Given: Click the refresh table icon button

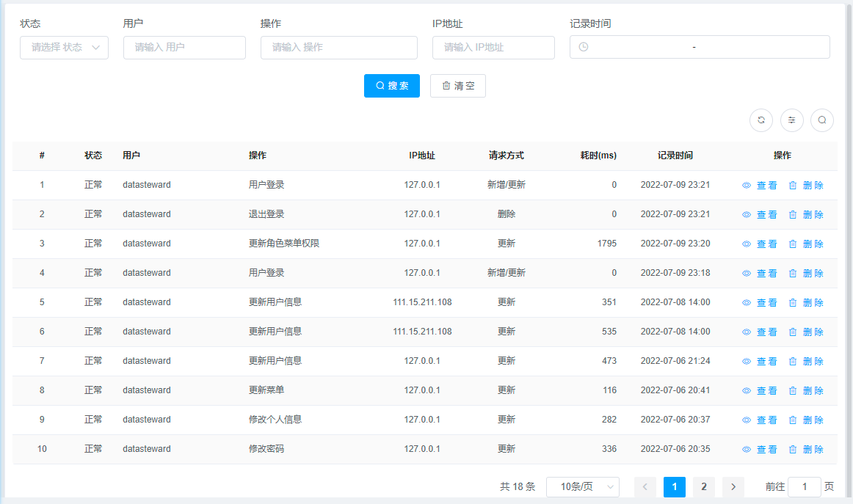Looking at the screenshot, I should [x=761, y=120].
